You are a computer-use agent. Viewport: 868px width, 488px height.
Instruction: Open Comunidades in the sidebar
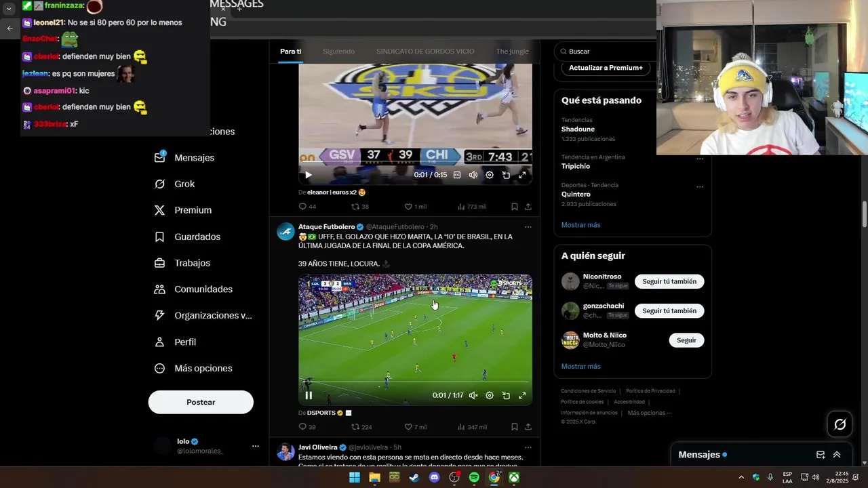pos(193,289)
